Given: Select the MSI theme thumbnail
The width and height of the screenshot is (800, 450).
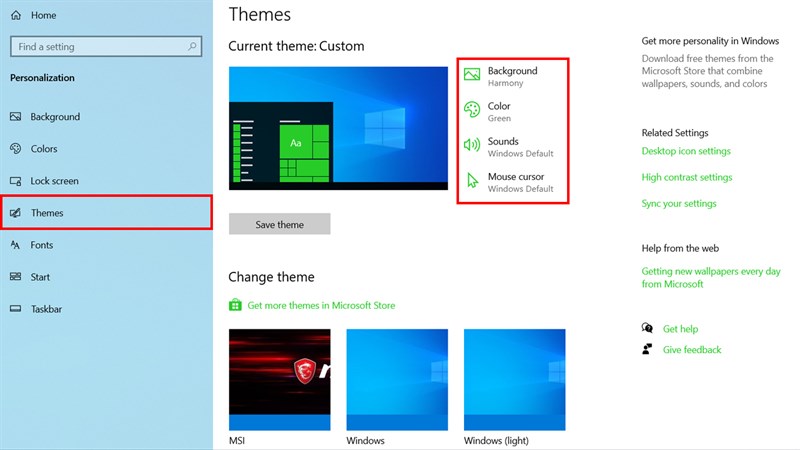Looking at the screenshot, I should pyautogui.click(x=280, y=380).
